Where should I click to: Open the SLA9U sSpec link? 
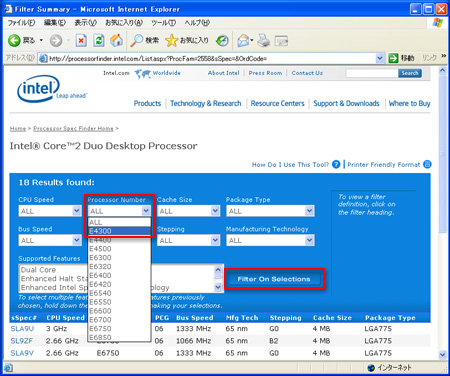coord(22,329)
